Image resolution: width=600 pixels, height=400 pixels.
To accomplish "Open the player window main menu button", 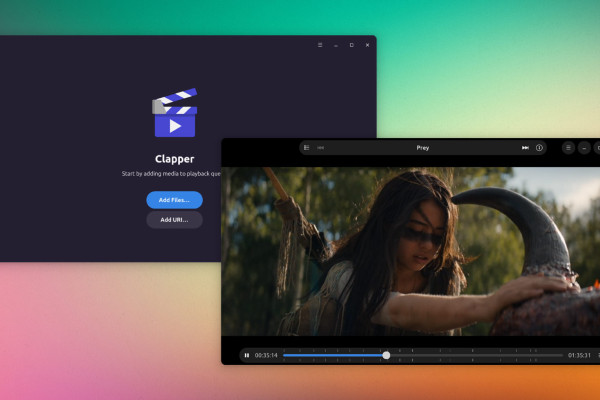I will pos(568,148).
